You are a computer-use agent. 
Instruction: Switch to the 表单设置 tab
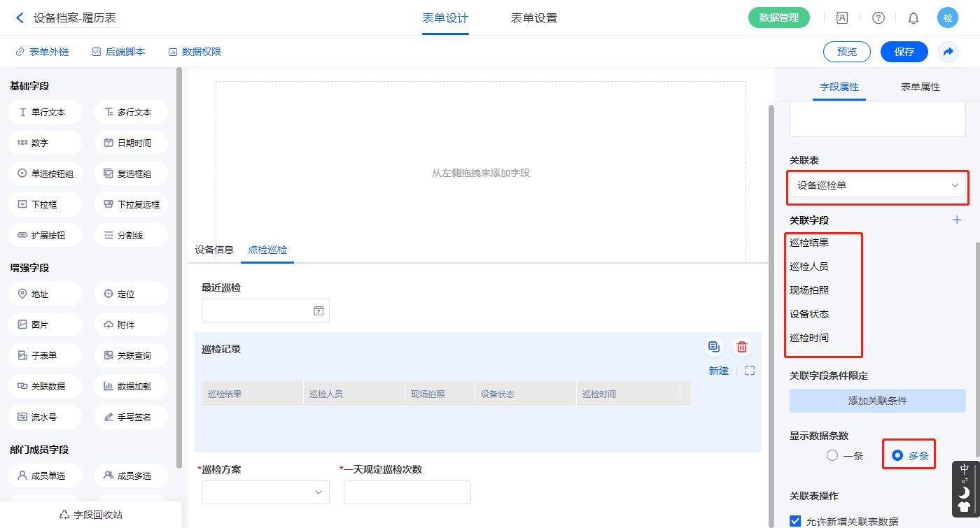pos(534,18)
